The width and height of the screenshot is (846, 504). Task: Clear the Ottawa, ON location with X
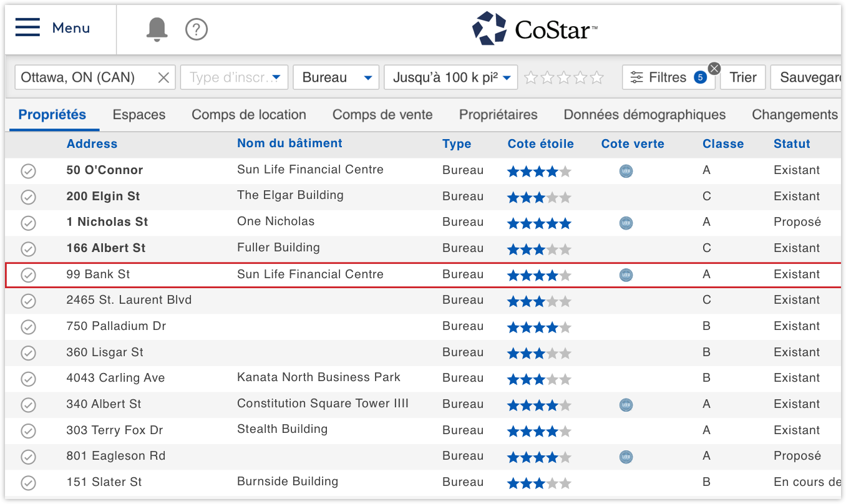163,77
